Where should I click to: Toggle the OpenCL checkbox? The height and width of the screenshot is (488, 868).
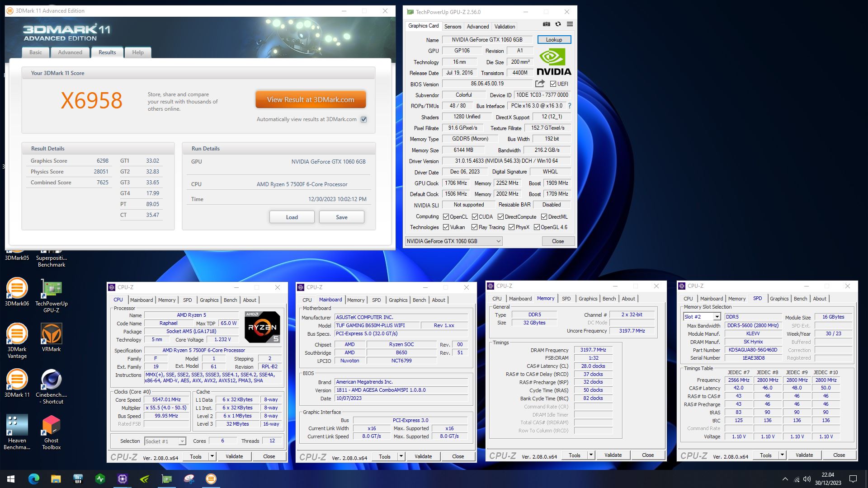(x=446, y=217)
